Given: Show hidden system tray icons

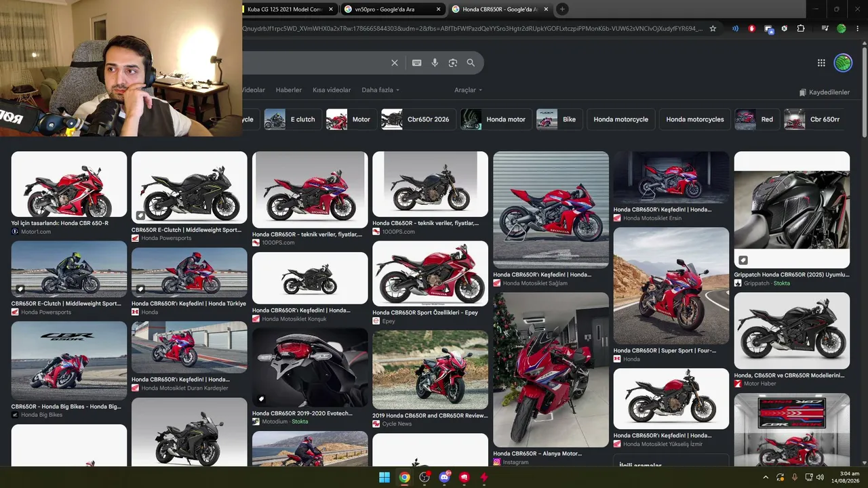Looking at the screenshot, I should [x=766, y=477].
